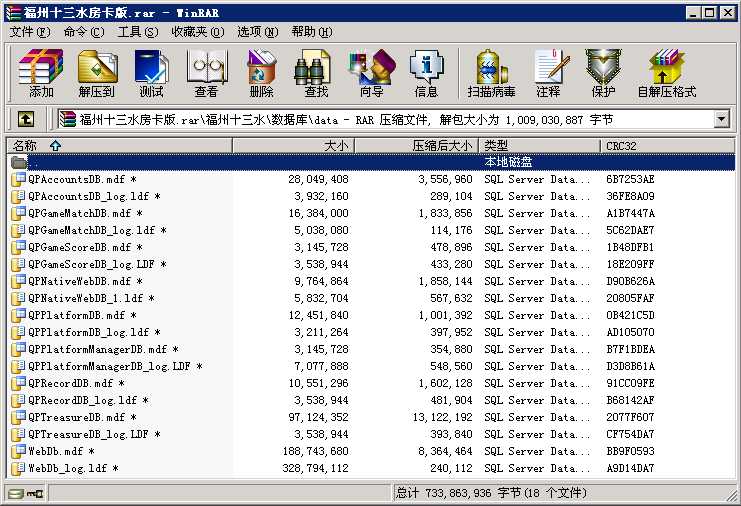This screenshot has height=506, width=741.
Task: Select file QPPlatformDB_log.ldf
Action: pos(94,332)
